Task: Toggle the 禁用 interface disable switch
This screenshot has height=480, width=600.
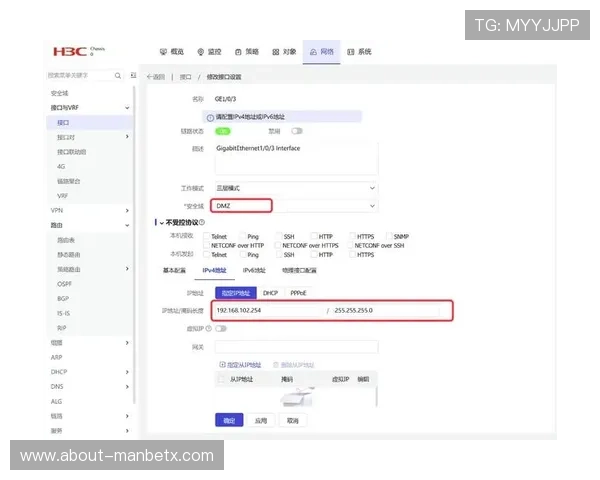Action: [297, 131]
